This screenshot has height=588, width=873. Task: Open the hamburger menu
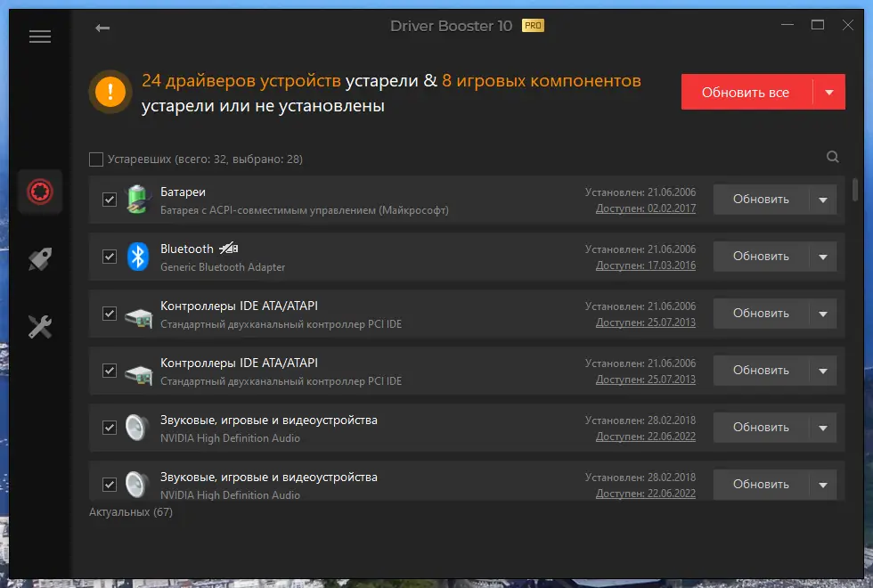coord(40,37)
